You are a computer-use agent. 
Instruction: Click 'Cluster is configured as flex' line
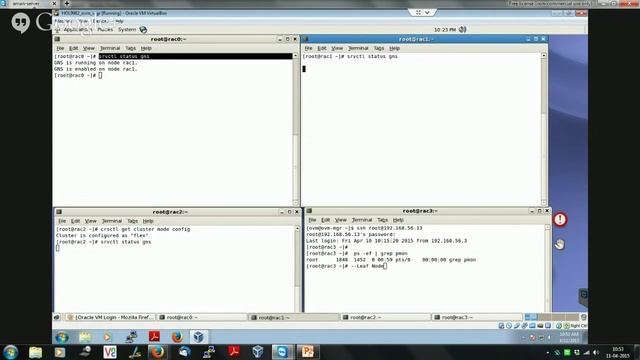click(102, 236)
